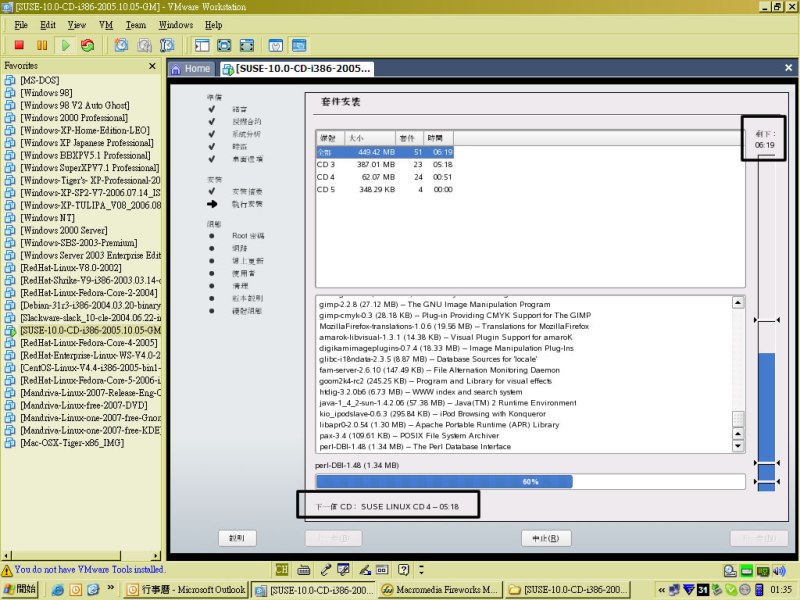Viewport: 800px width, 600px height.
Task: Show the console view toolbar icon
Action: coord(299,45)
